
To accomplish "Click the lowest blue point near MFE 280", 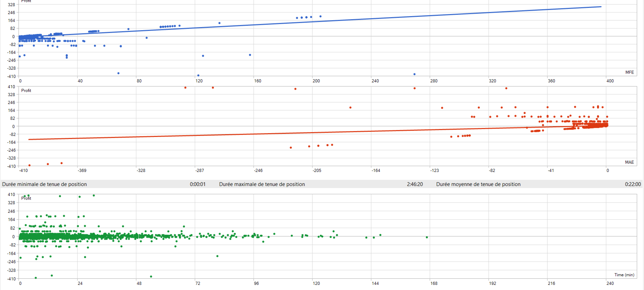I will coord(415,74).
